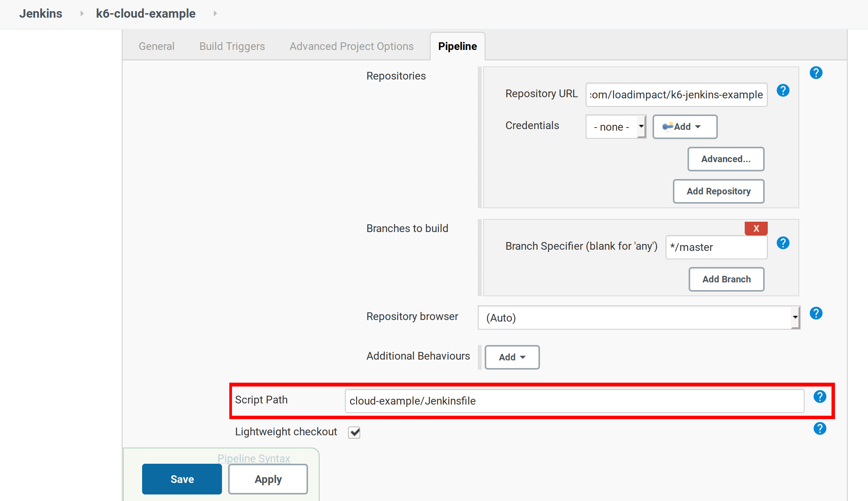Screen dimensions: 868x501
Task: Switch to the General tab
Action: [156, 46]
